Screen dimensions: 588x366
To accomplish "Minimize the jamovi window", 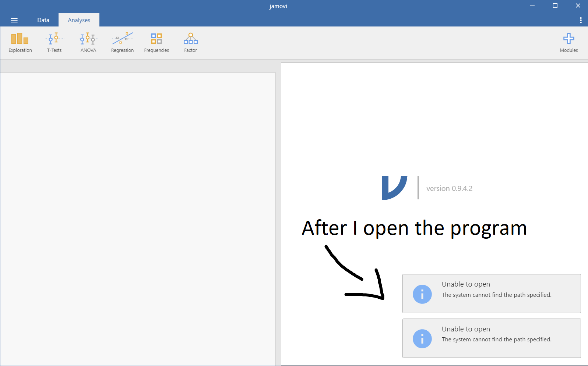I will (x=532, y=6).
